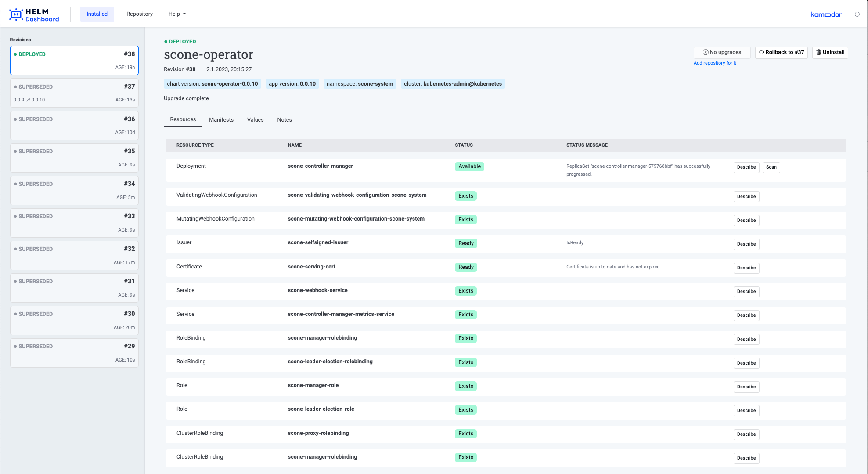Click the komodor logo in the header
The image size is (868, 474).
pyautogui.click(x=826, y=14)
